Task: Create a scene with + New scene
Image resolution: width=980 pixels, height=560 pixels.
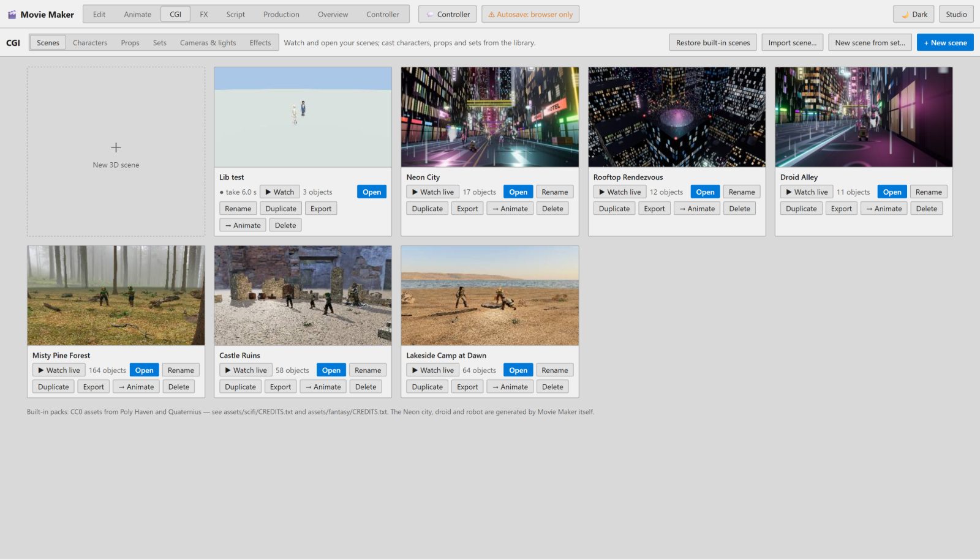Action: 945,43
